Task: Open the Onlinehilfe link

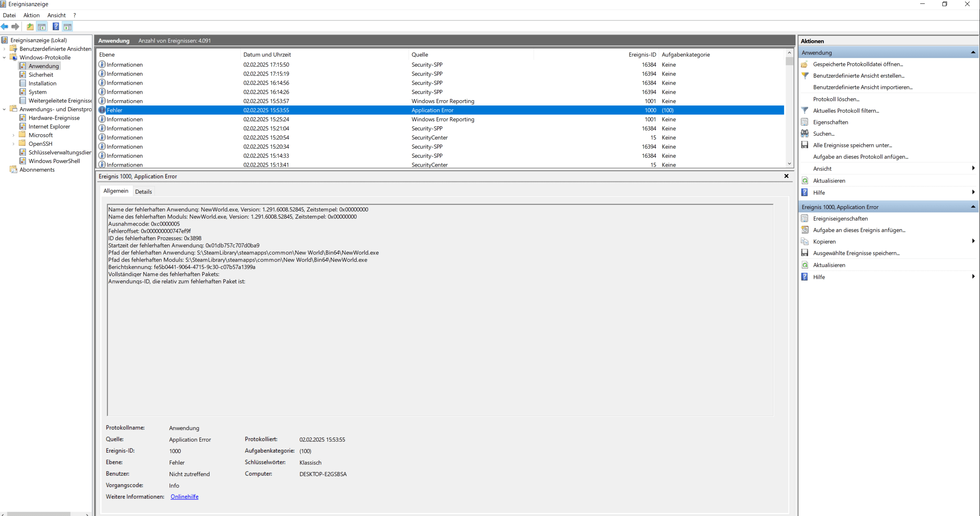Action: pyautogui.click(x=184, y=496)
